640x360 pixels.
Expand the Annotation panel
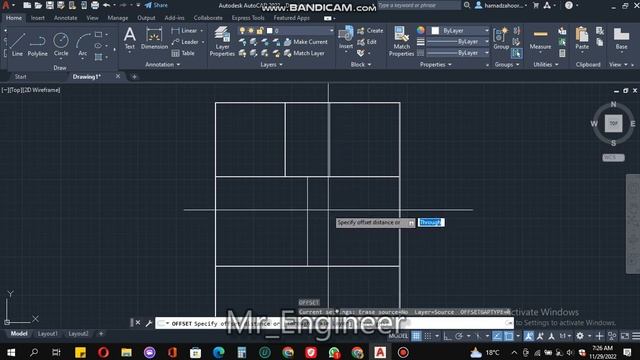tap(162, 64)
